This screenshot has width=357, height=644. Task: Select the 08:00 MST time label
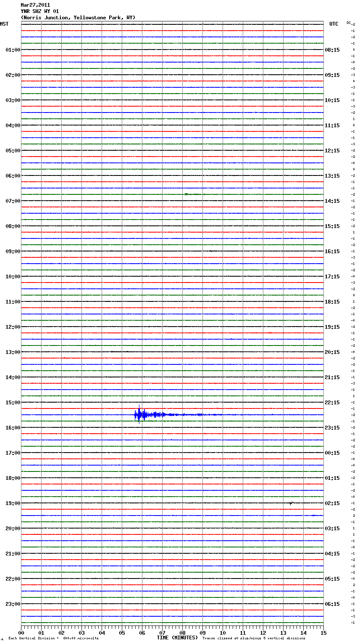13,226
